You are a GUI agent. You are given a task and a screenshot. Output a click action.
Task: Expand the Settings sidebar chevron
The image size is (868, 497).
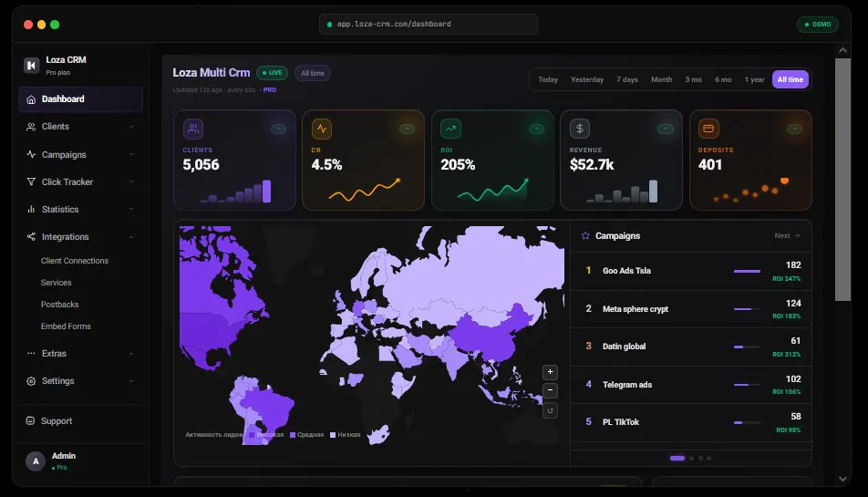[131, 381]
